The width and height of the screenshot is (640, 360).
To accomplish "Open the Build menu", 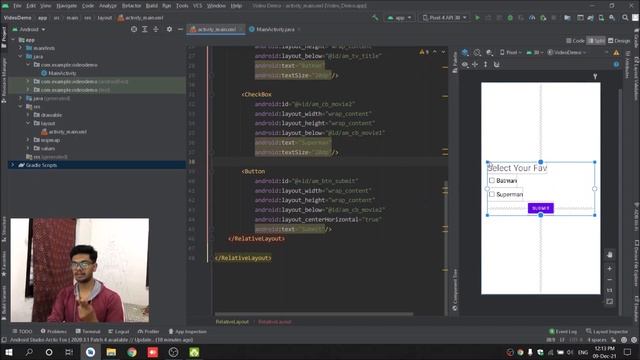I will tap(152, 6).
